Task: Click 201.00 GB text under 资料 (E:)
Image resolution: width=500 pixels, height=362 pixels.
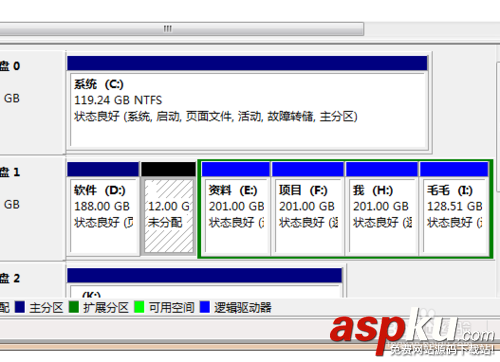Action: click(237, 206)
